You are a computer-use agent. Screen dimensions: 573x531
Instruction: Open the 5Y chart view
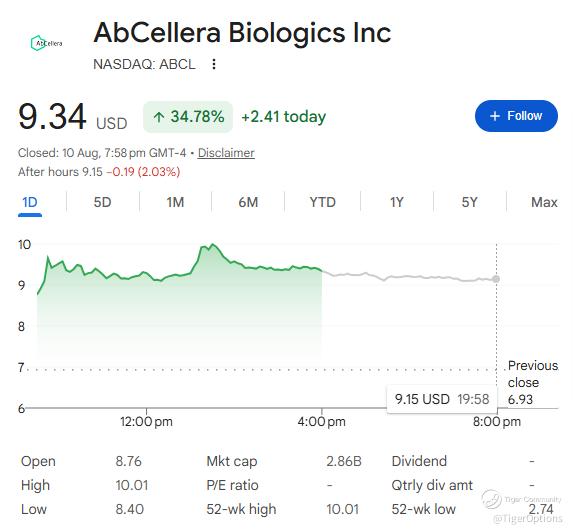coord(470,202)
